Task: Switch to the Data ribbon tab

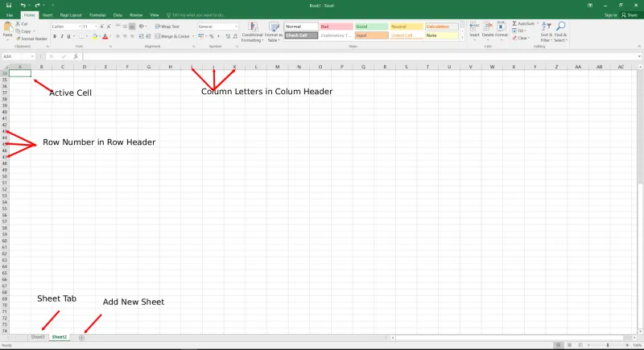Action: coord(118,15)
